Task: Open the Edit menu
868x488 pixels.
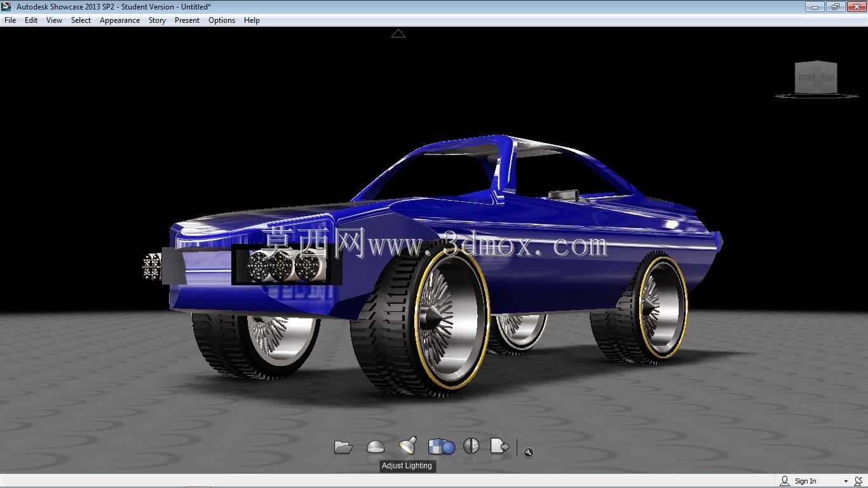Action: [x=31, y=20]
